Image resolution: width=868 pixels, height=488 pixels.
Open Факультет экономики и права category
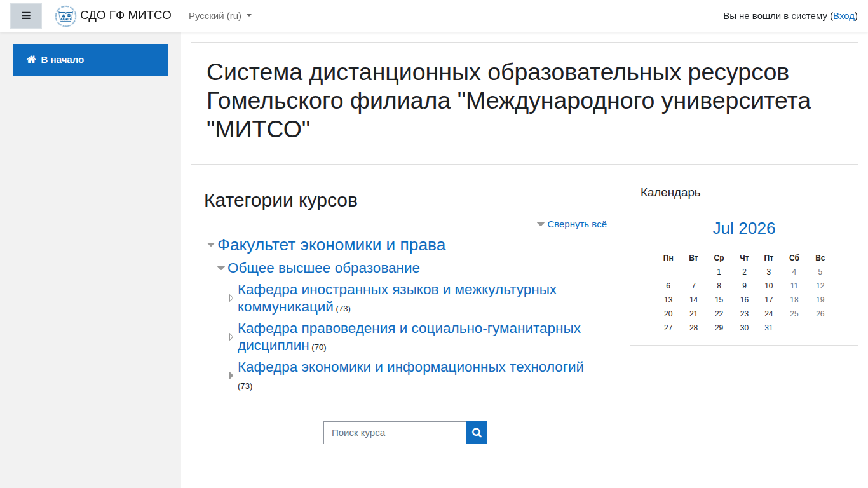pos(332,245)
